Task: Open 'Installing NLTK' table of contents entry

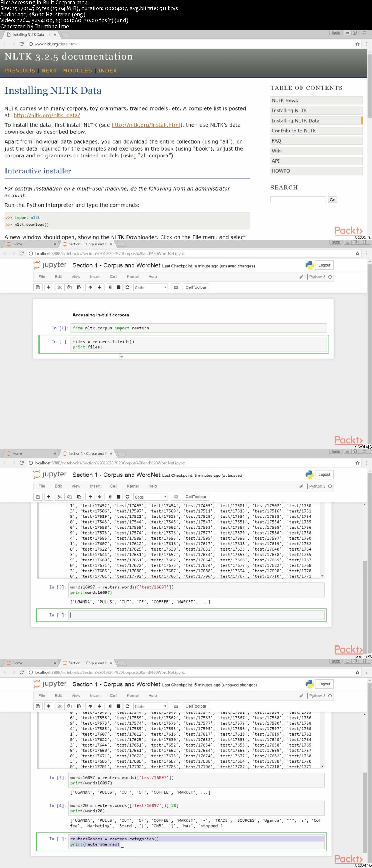Action: (316, 111)
